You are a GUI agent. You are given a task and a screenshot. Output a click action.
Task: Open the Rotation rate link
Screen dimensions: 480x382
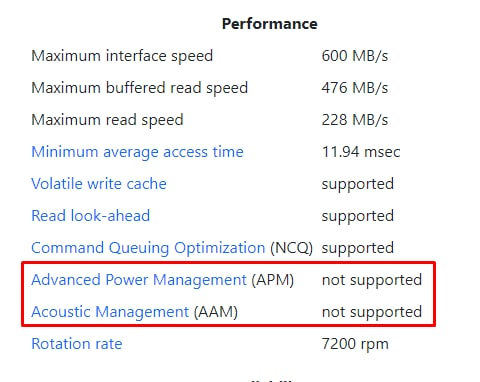77,344
